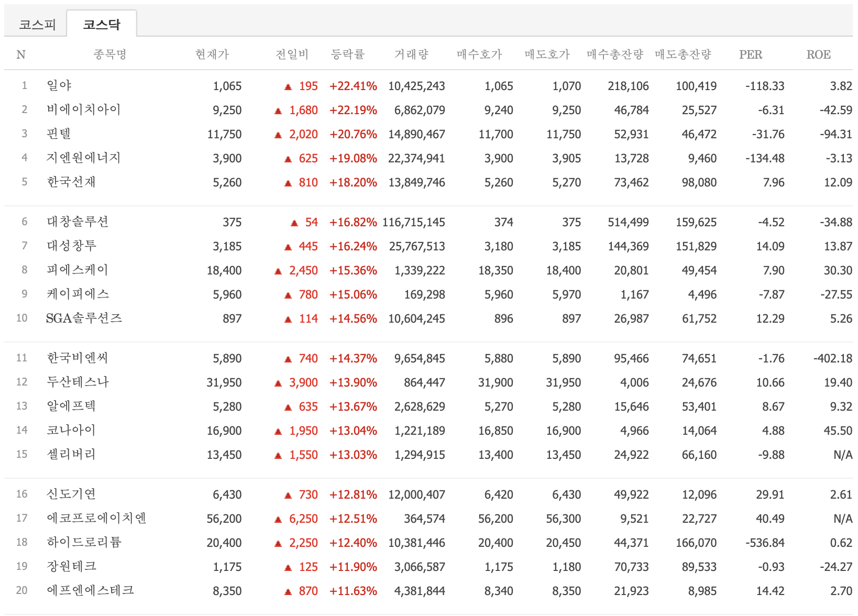Open stock 비에이치아이
858x616 pixels.
tap(84, 109)
